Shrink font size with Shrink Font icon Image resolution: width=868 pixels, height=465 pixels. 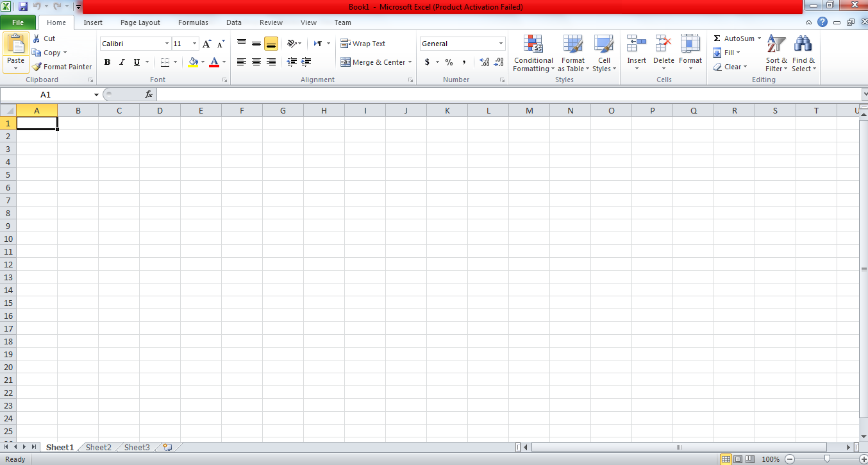221,44
